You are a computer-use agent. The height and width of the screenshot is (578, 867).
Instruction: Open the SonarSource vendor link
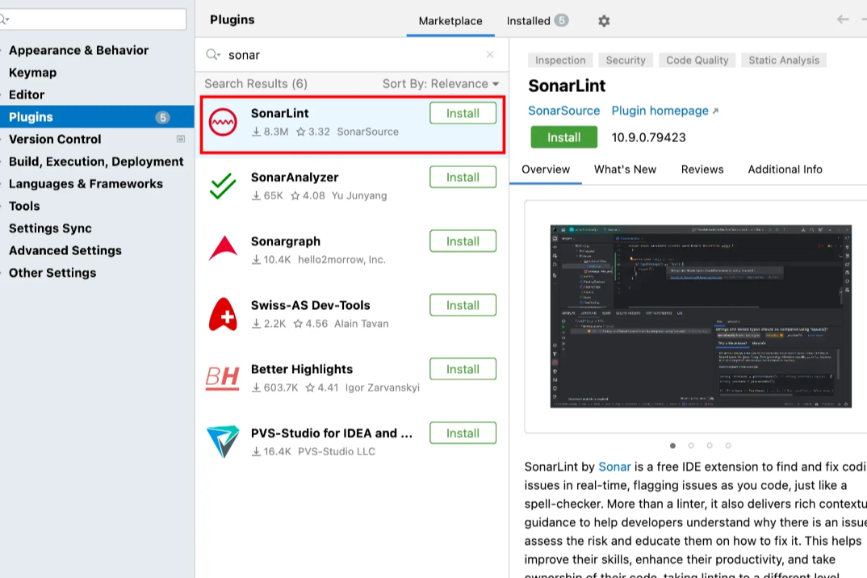(x=563, y=111)
